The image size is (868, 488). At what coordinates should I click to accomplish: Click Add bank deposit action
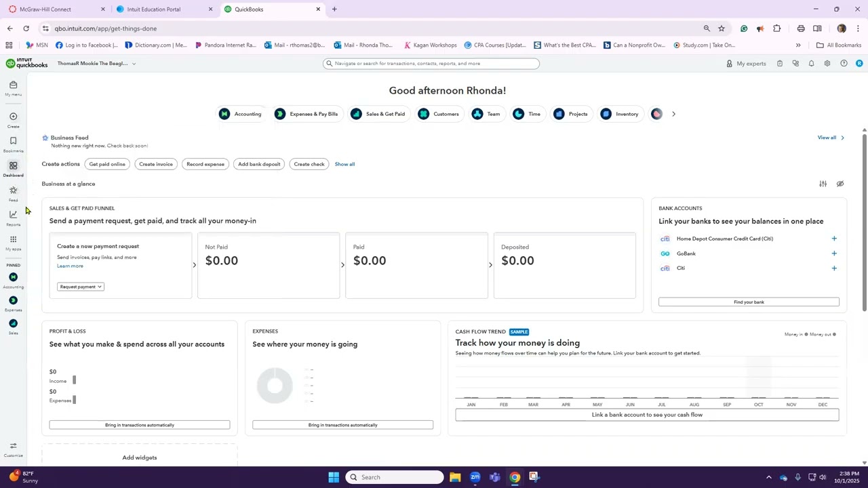(259, 164)
